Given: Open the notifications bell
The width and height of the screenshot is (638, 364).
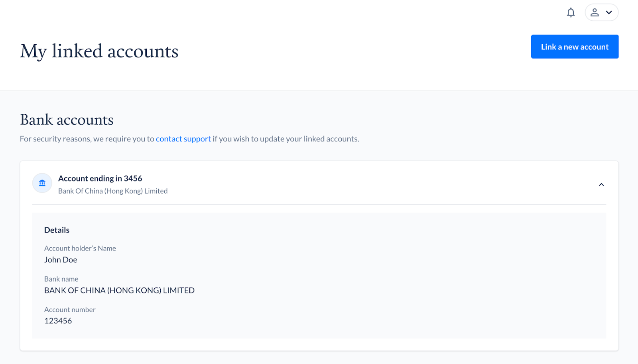Looking at the screenshot, I should pos(571,13).
